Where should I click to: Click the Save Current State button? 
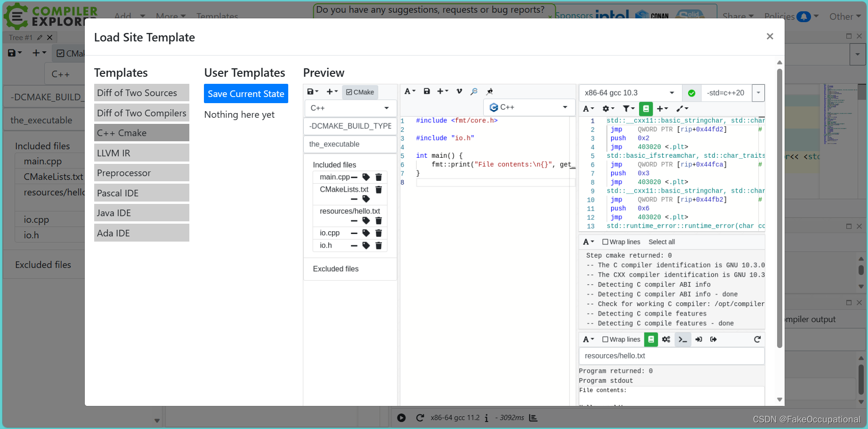pos(246,94)
